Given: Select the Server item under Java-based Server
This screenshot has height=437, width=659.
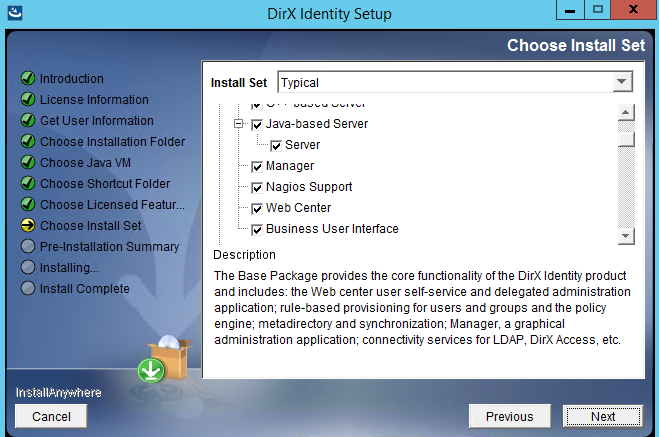Looking at the screenshot, I should click(302, 145).
